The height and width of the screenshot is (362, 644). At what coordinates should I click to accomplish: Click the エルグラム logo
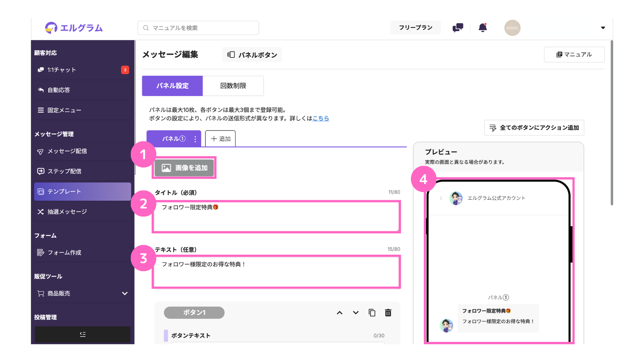click(x=74, y=28)
